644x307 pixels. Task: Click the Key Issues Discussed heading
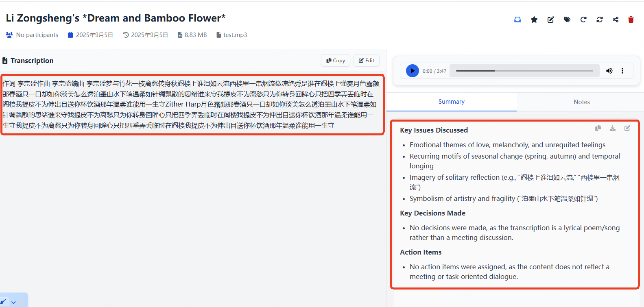click(x=434, y=130)
